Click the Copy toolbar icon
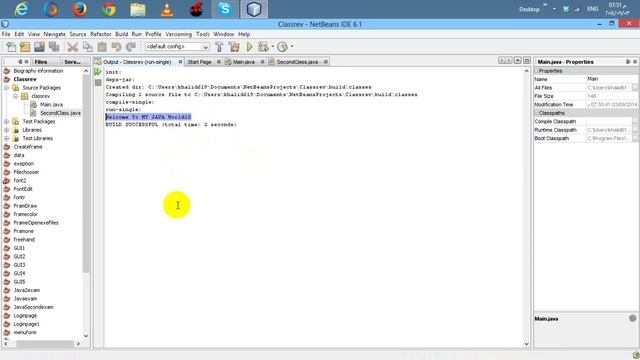This screenshot has height=360, width=640. (87, 47)
